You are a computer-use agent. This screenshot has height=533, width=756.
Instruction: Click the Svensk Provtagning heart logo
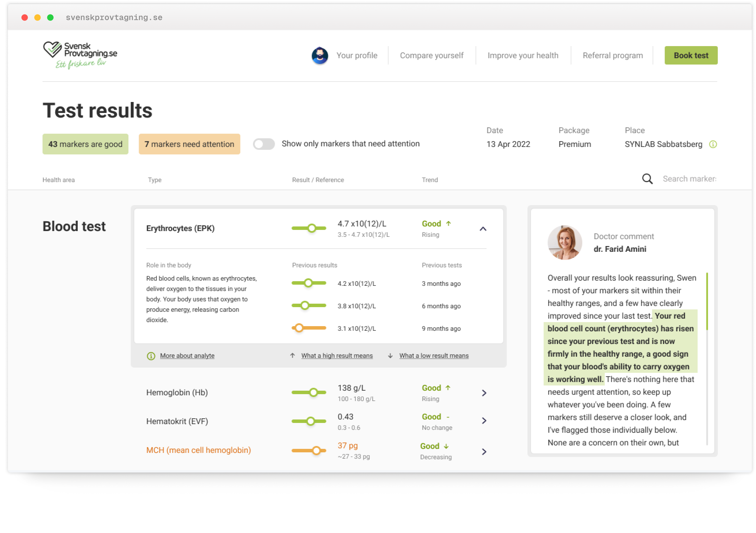click(80, 55)
